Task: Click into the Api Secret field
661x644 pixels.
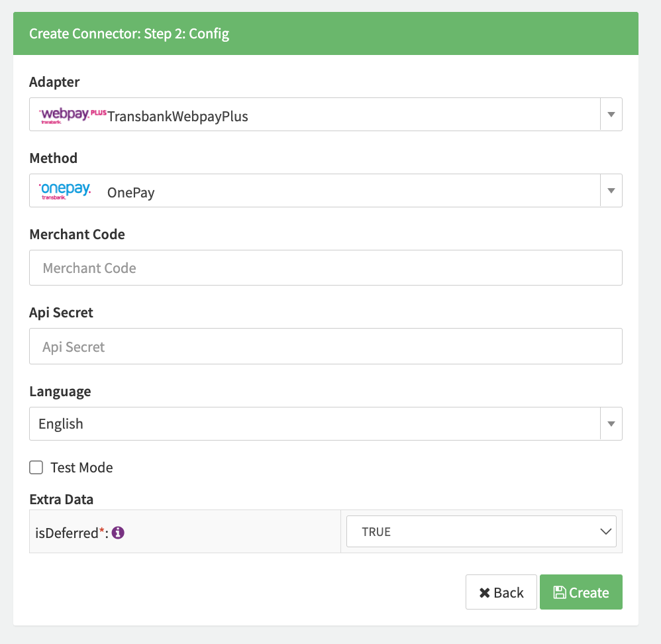Action: click(325, 347)
